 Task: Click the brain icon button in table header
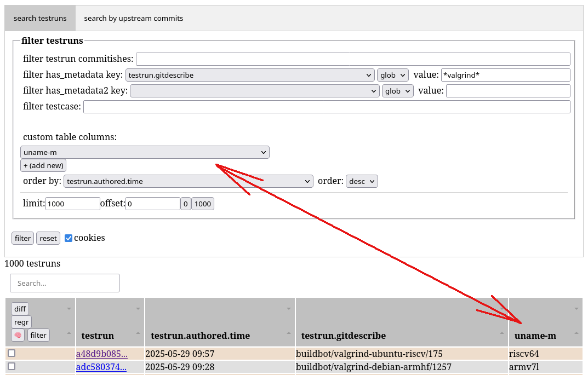coord(18,335)
